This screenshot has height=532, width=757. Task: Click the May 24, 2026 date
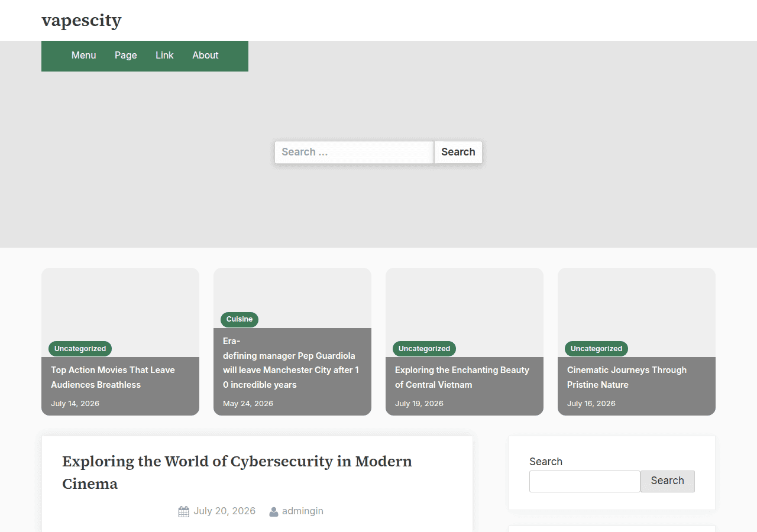coord(248,404)
